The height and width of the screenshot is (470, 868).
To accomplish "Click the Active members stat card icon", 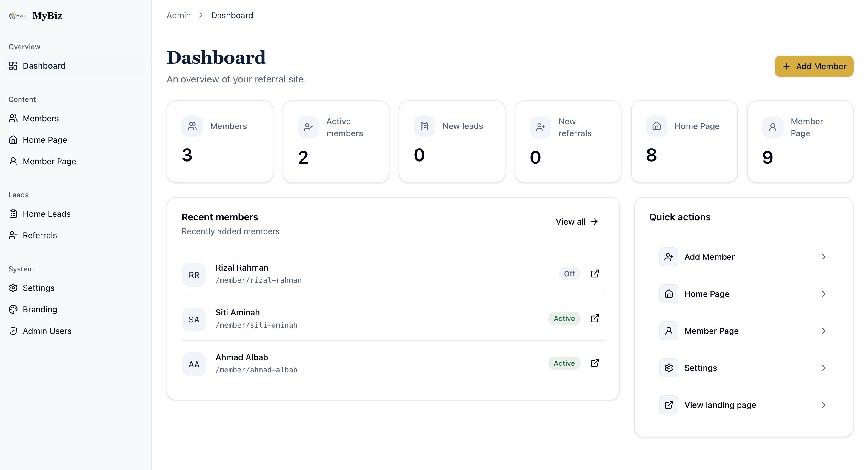I will coord(308,127).
